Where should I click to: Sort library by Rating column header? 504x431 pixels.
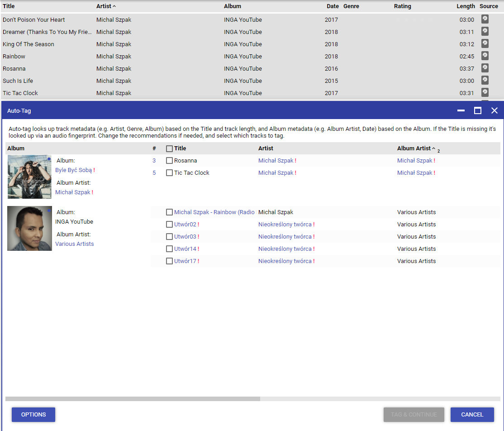pyautogui.click(x=402, y=6)
